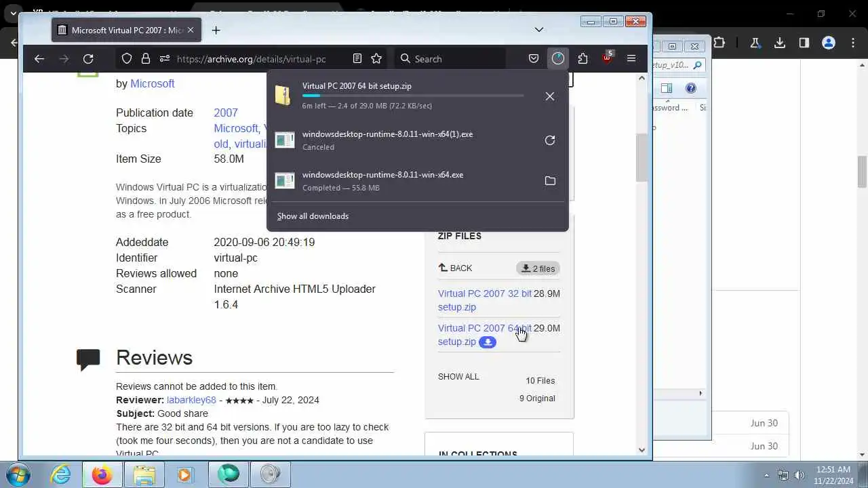Open Windows Media Player taskbar icon
Screen dimensions: 868x488
pyautogui.click(x=186, y=474)
